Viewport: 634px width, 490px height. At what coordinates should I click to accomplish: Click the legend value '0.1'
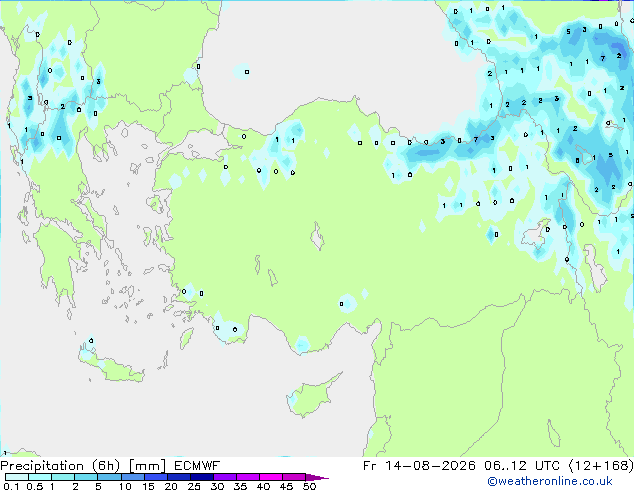click(x=11, y=486)
